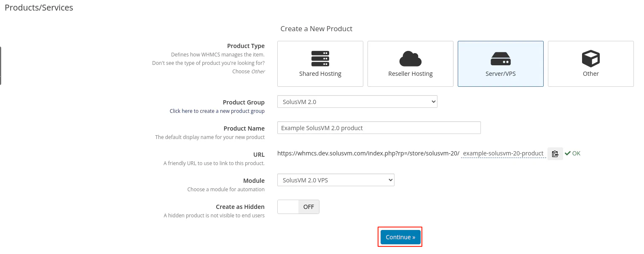Click here to create a new product group
The height and width of the screenshot is (254, 644).
pos(217,111)
